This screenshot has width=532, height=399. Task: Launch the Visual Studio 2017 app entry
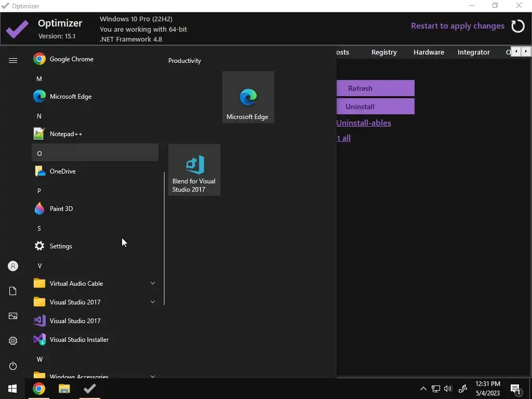[95, 321]
